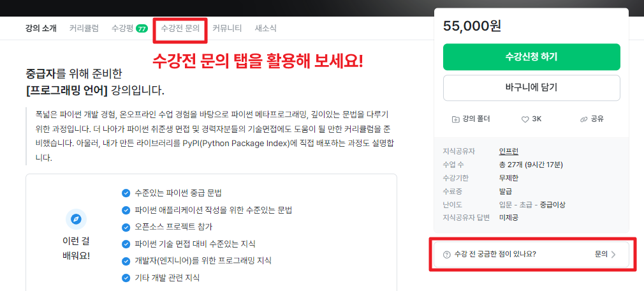Click the 문의 chevron arrow
This screenshot has height=291, width=644.
pos(613,255)
